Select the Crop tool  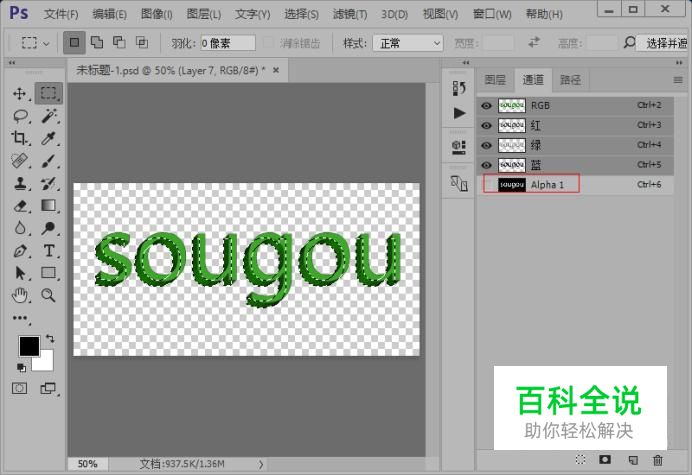[x=19, y=138]
